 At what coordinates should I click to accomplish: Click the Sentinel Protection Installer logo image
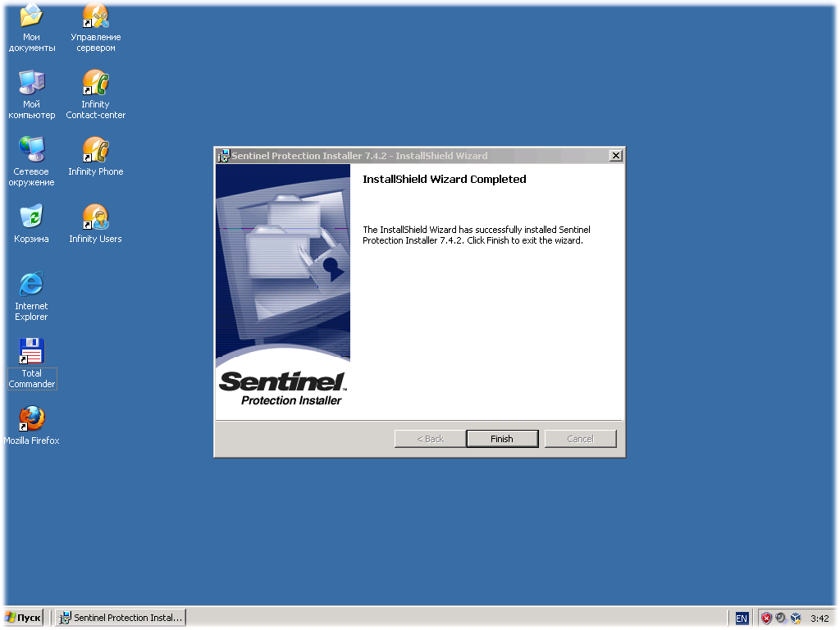[x=283, y=389]
